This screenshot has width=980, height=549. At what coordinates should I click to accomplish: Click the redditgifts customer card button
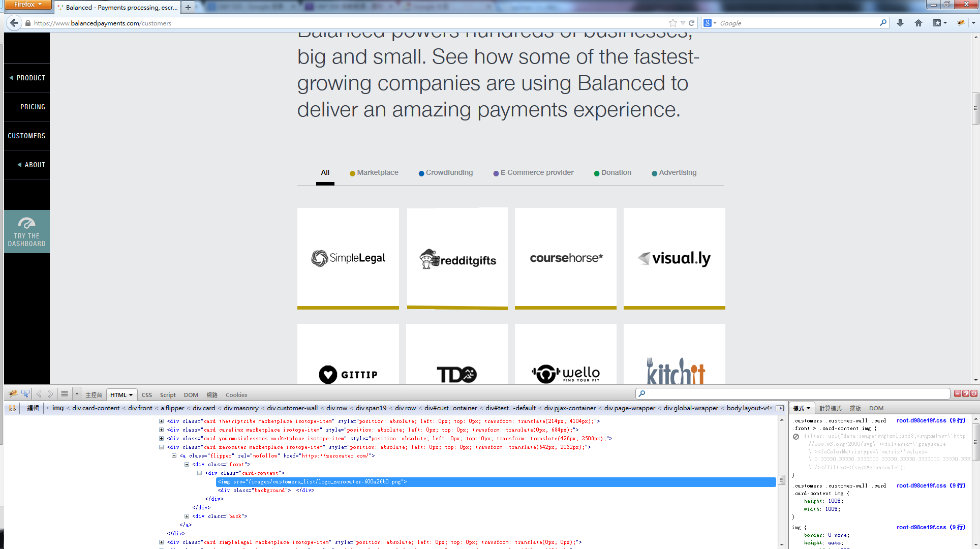click(x=456, y=258)
